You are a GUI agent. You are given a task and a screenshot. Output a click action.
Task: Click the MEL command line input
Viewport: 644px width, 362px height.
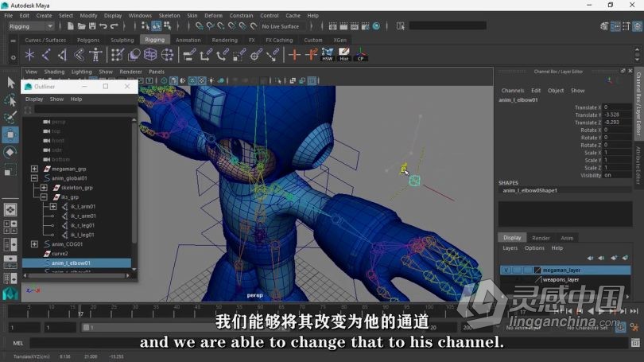[328, 343]
